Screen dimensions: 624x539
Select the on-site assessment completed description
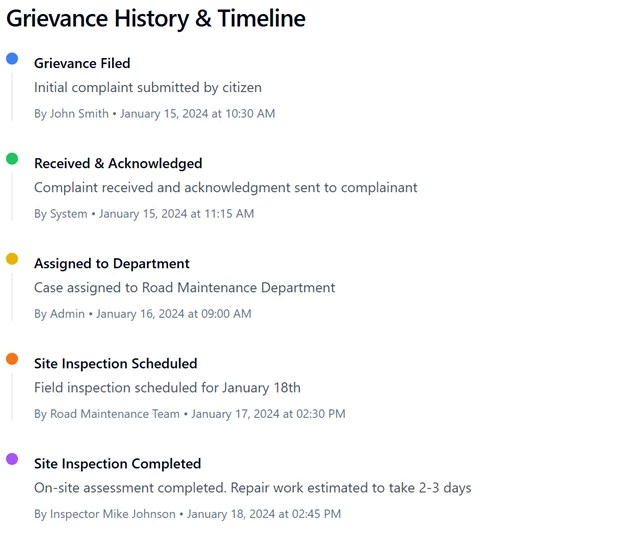(x=253, y=488)
